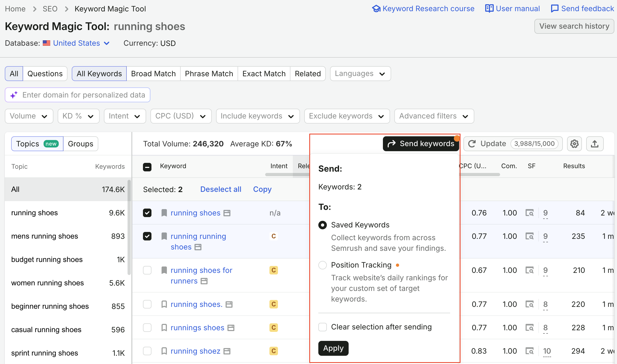Expand the Include keywords dropdown
The width and height of the screenshot is (617, 364).
pyautogui.click(x=258, y=116)
